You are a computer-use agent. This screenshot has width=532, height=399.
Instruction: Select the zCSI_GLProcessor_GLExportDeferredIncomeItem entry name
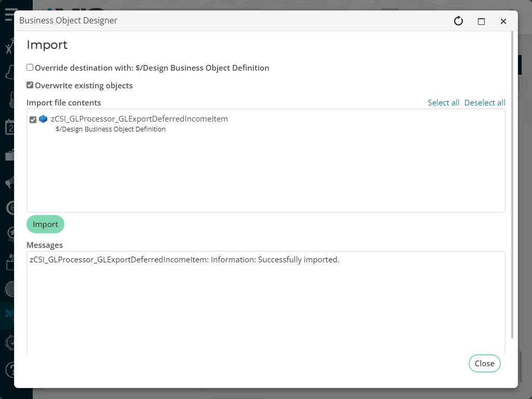click(139, 119)
